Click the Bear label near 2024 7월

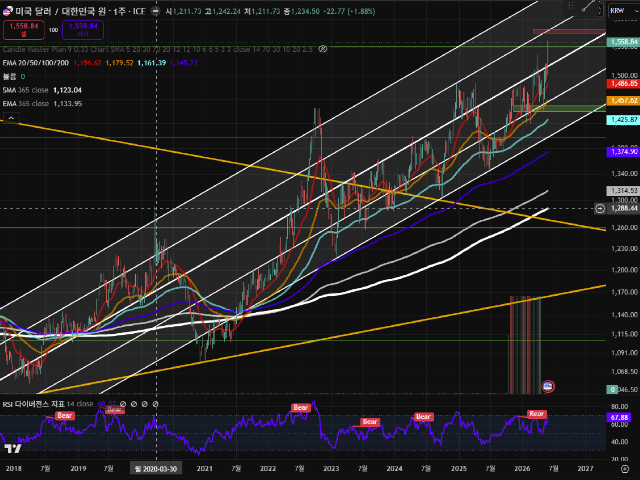tap(423, 416)
